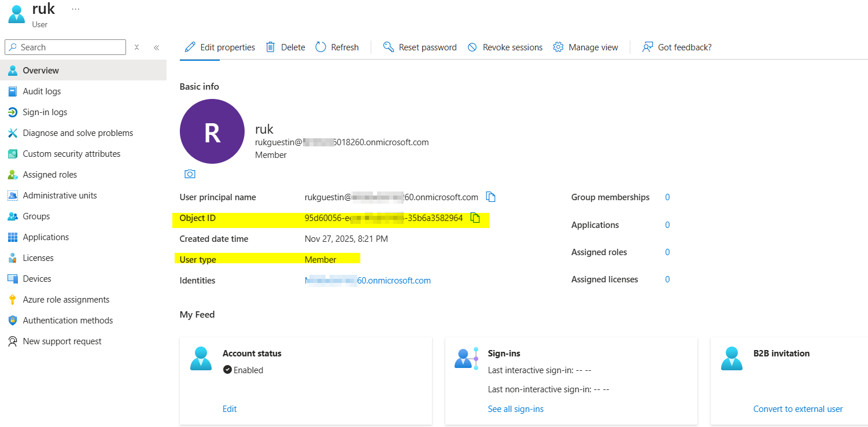The width and height of the screenshot is (868, 427).
Task: Copy the Object ID value
Action: (475, 218)
